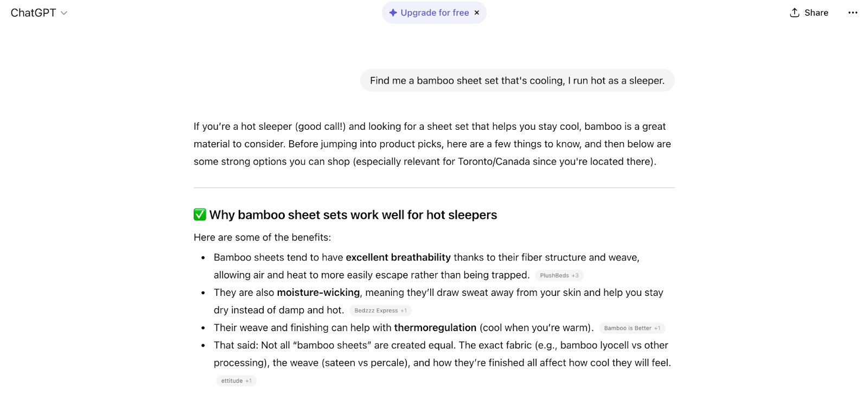868x393 pixels.
Task: Click the "Why bamboo sheet sets" heading
Action: point(353,215)
